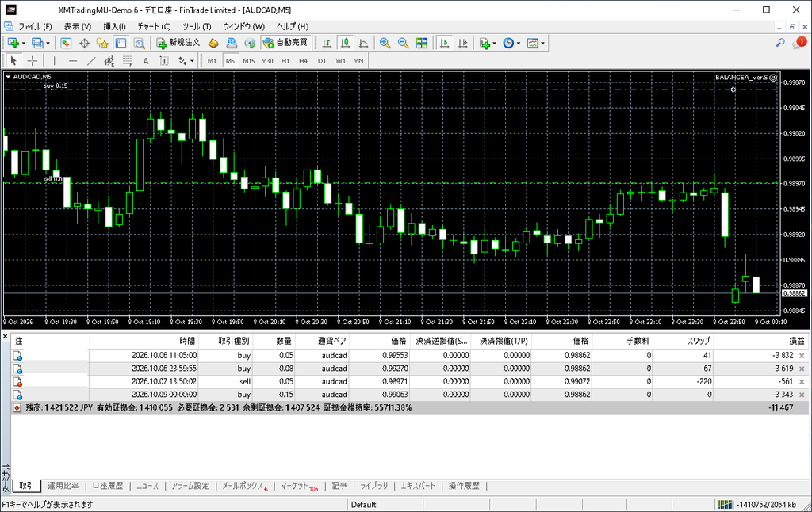Click the Zoom Out magnifier icon
Screen dimensions: 812x512
(404, 43)
